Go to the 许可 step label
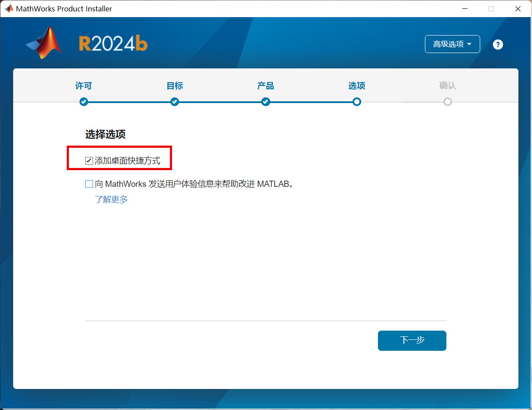The width and height of the screenshot is (532, 410). tap(84, 86)
